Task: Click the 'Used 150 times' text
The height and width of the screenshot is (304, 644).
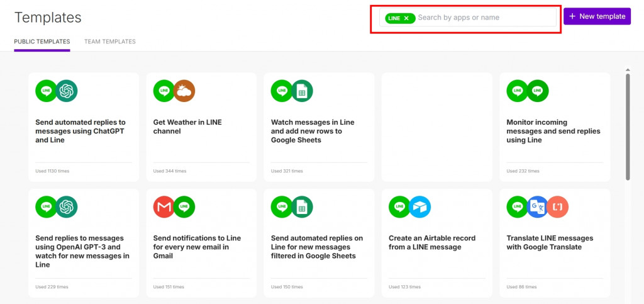Action: [287, 287]
